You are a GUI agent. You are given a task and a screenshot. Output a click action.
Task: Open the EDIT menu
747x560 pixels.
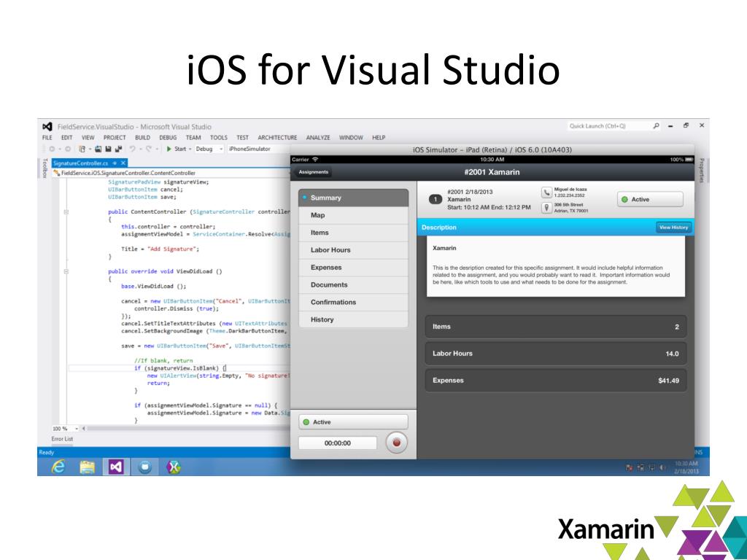[x=66, y=138]
